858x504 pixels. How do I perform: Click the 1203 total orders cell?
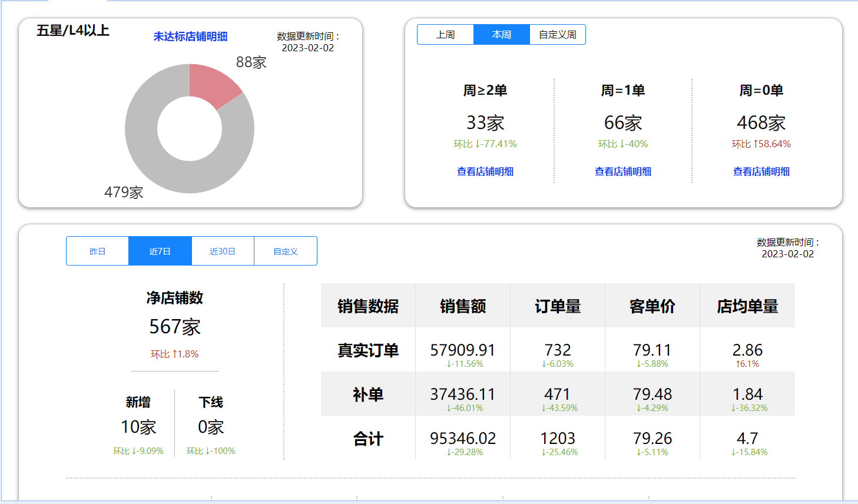tap(558, 439)
